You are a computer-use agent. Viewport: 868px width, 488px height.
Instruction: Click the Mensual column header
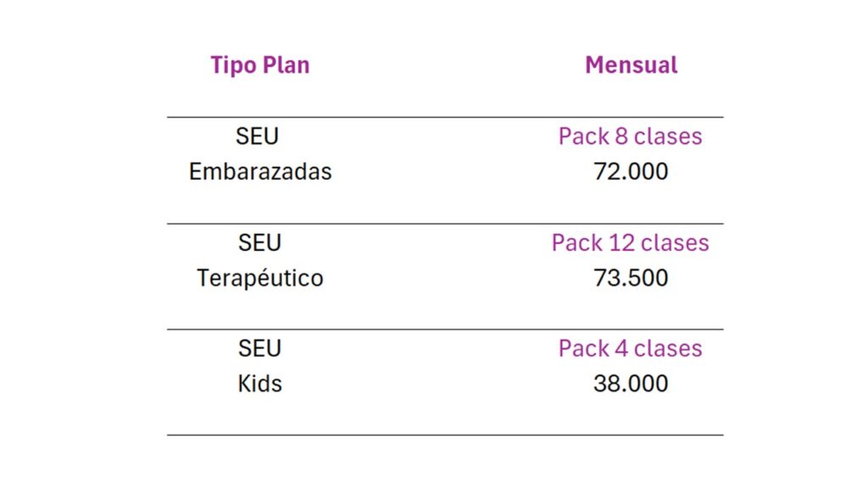point(631,64)
